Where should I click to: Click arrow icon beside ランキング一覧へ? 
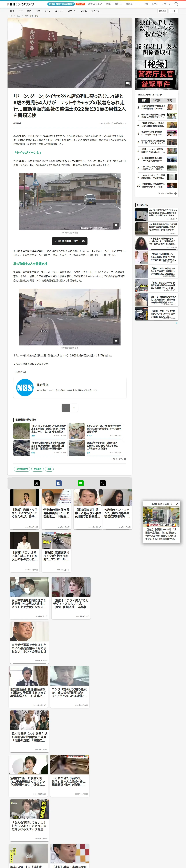coord(176,193)
